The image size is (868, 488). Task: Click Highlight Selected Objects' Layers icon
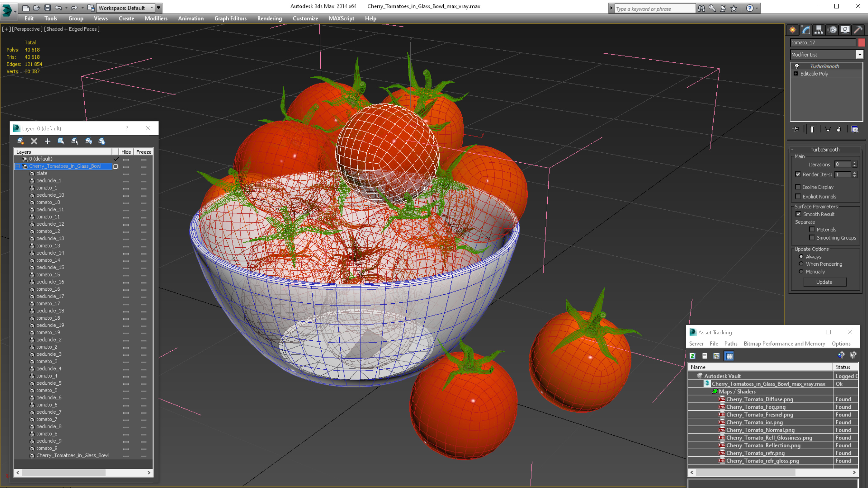[x=75, y=141]
